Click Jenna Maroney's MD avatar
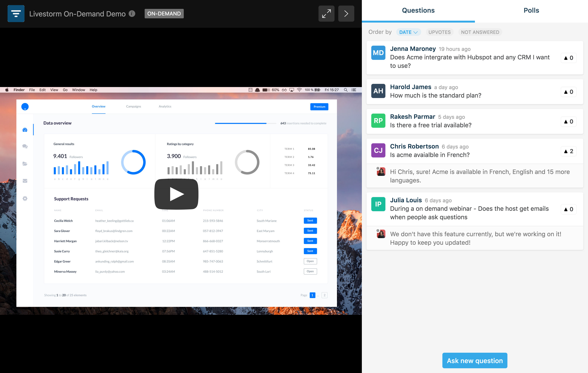This screenshot has height=373, width=588. tap(378, 53)
